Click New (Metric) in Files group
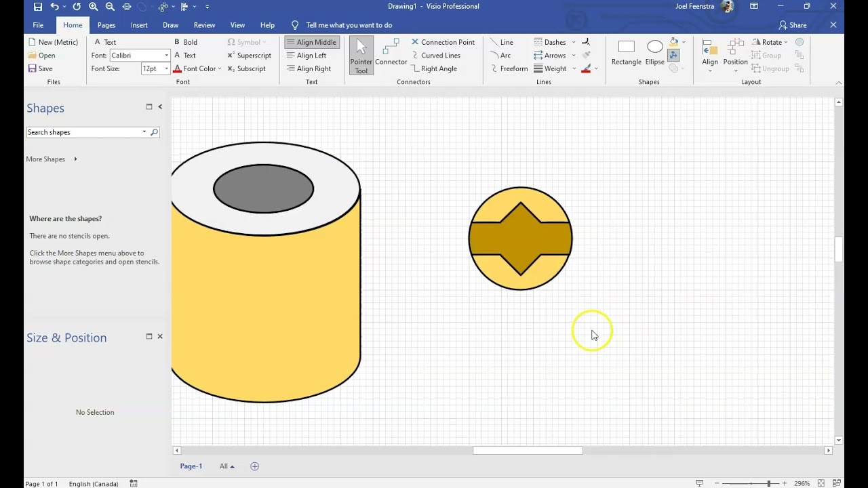868x488 pixels. click(x=53, y=42)
